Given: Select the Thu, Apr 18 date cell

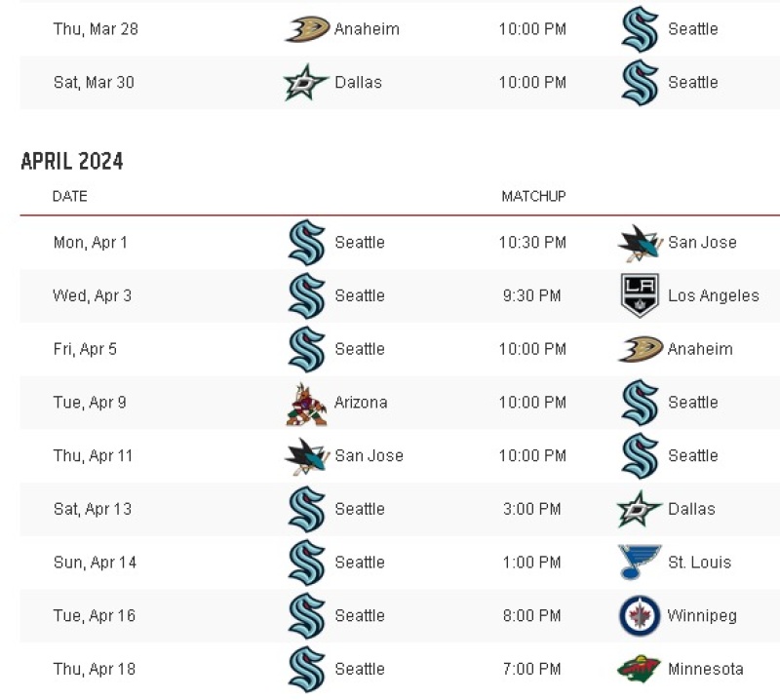Looking at the screenshot, I should pos(95,669).
